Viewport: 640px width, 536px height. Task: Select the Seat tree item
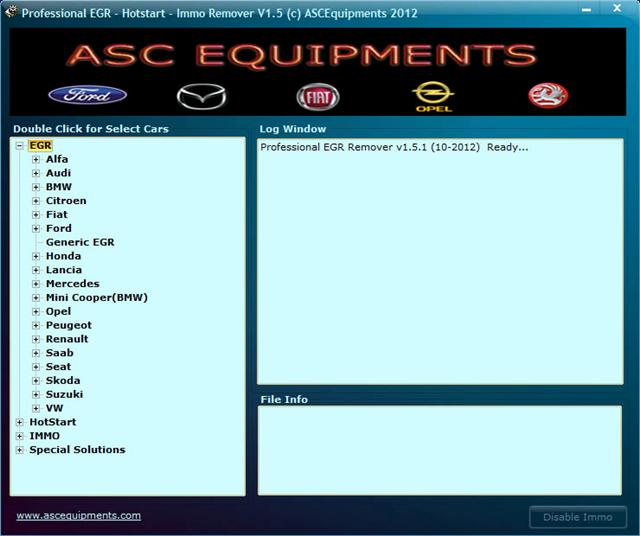[x=58, y=367]
